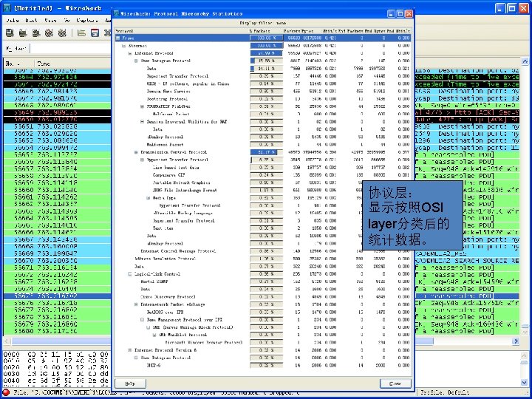Collapse the Transmission Control Protocol node
Screen dimensions: 532x399
click(136, 152)
